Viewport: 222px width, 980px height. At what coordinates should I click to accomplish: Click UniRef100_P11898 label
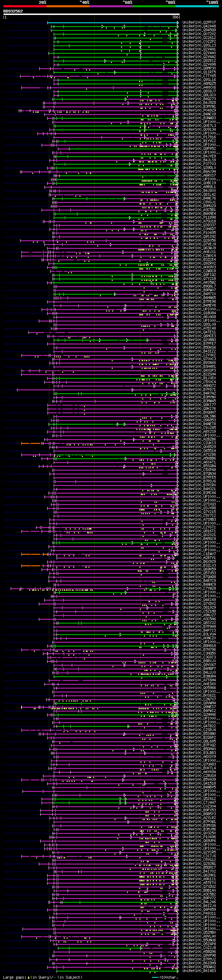(199, 218)
